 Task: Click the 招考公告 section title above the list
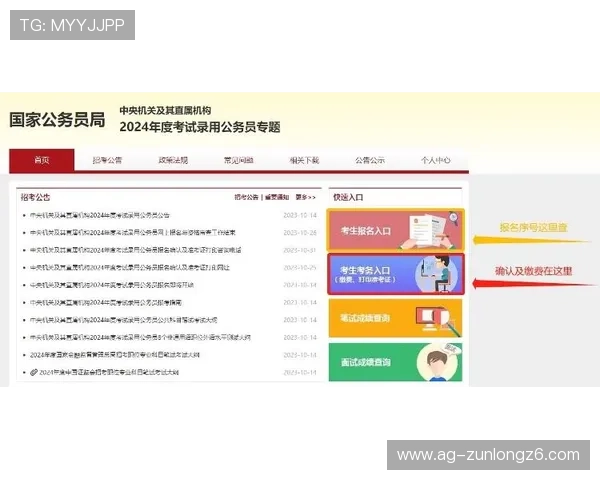click(35, 197)
